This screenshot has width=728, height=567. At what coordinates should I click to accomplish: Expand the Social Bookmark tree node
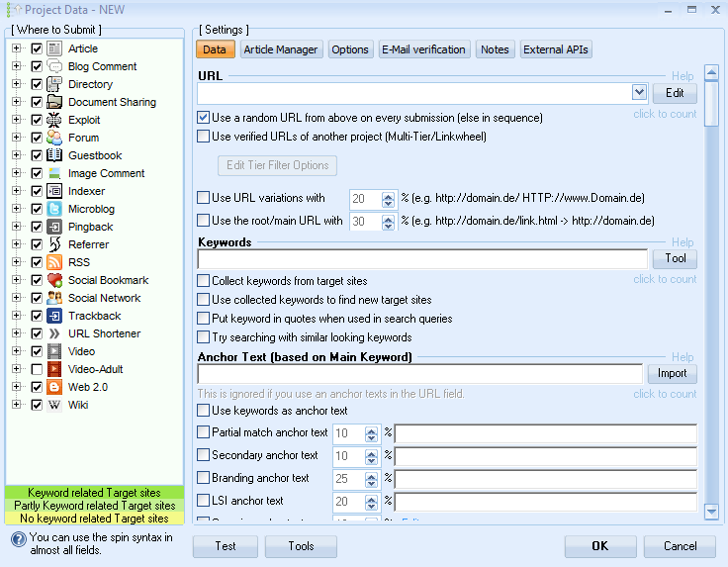[16, 280]
